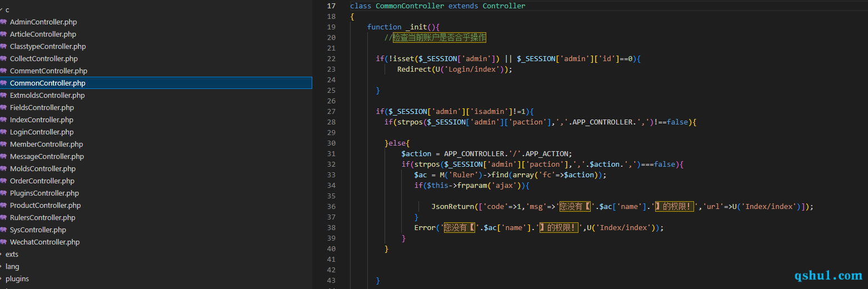Click the PHP icon beside LoginController.php
868x289 pixels.
pos(3,132)
